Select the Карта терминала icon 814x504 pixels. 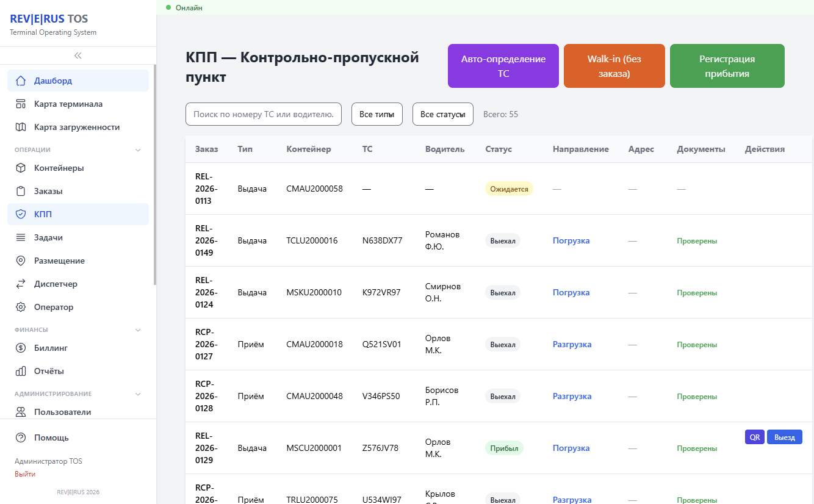click(x=21, y=103)
